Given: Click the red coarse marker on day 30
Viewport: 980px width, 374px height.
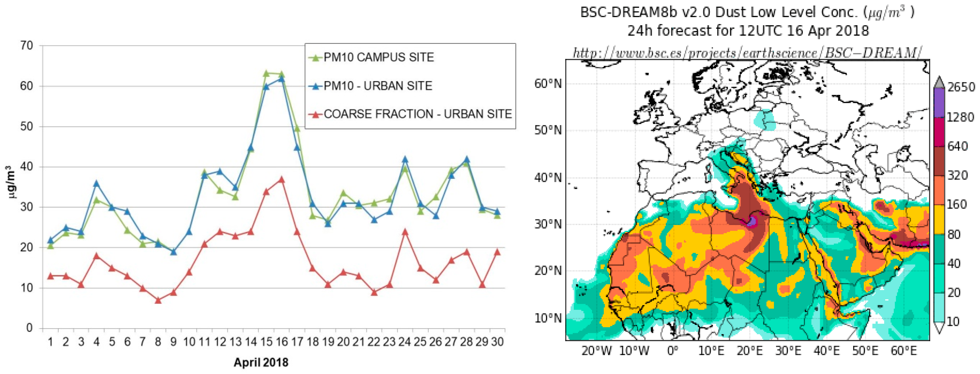Looking at the screenshot, I should 497,252.
